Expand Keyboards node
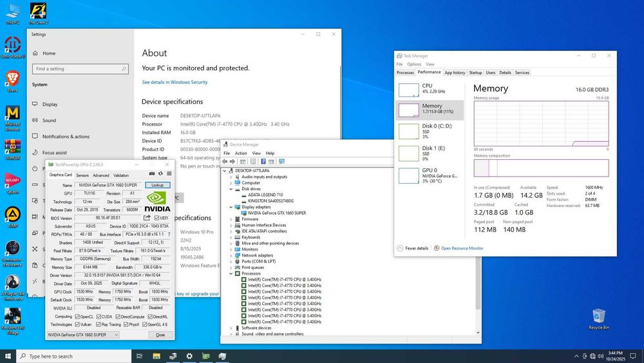 [x=231, y=237]
